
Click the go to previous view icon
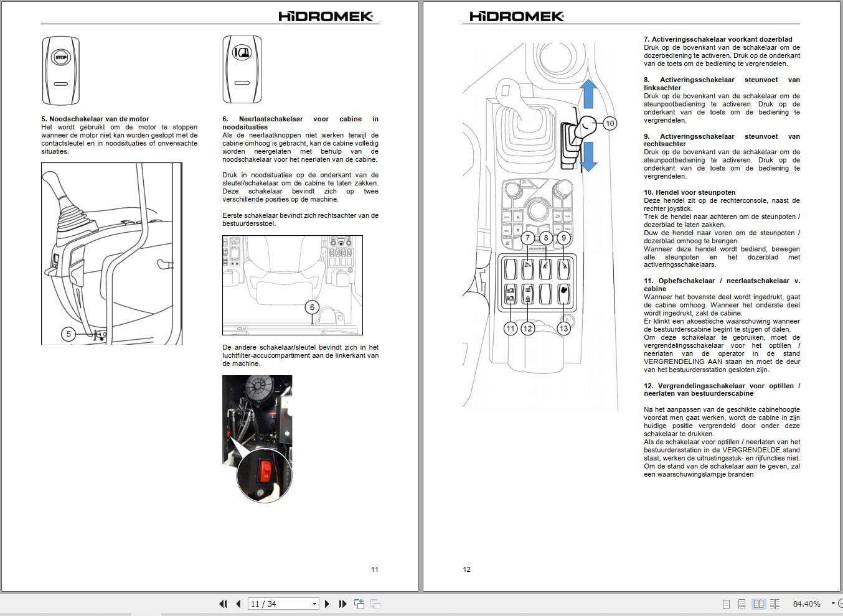359,604
